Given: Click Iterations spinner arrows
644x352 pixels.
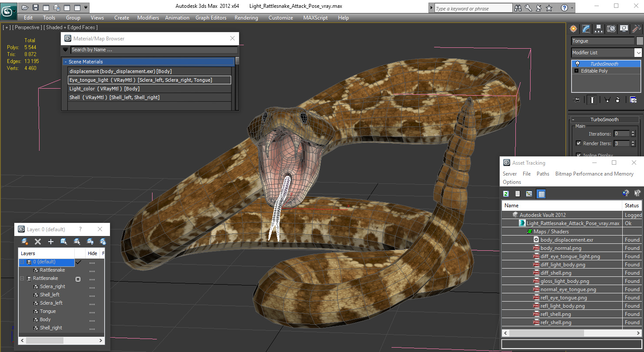Looking at the screenshot, I should tap(633, 134).
